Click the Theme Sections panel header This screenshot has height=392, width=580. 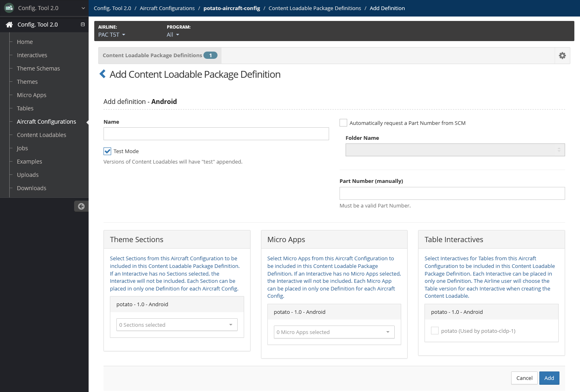177,239
